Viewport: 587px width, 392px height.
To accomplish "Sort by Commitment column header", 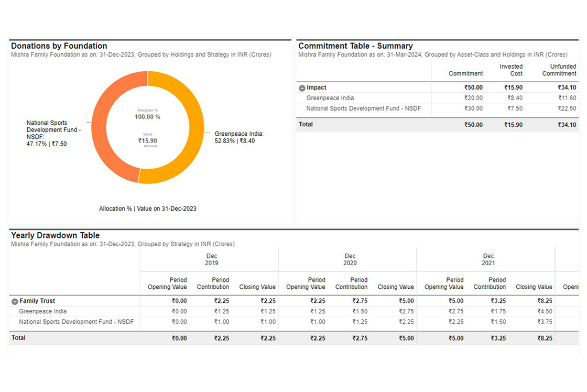I will 465,73.
